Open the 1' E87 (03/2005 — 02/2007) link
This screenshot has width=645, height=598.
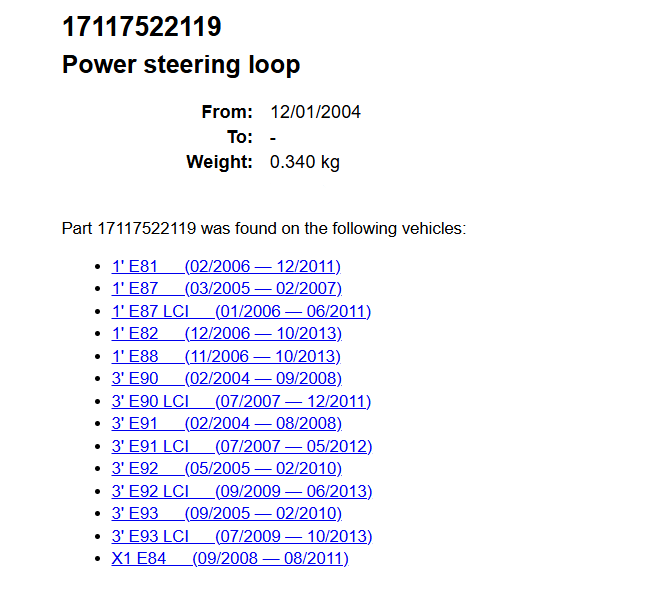pos(226,289)
